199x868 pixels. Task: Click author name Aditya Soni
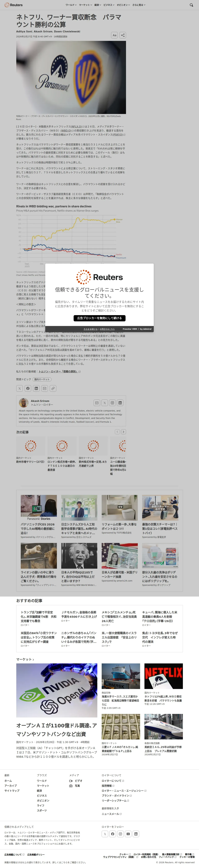(x=24, y=31)
